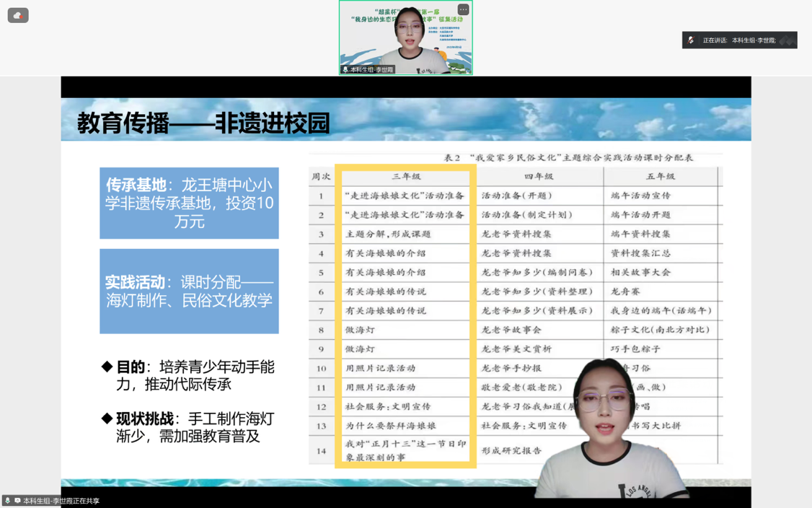Viewport: 812px width, 508px height.
Task: Click the highlighted 三年级 column header
Action: click(x=405, y=176)
